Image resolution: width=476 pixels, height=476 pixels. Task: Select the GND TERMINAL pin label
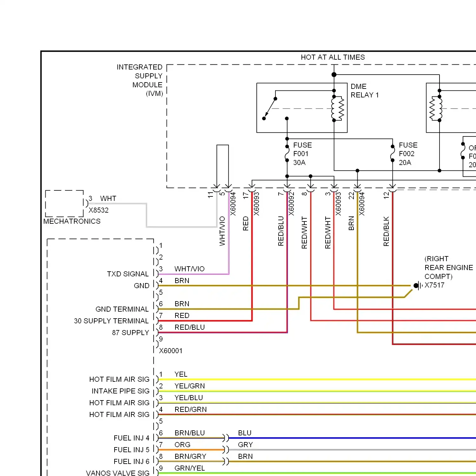point(122,309)
